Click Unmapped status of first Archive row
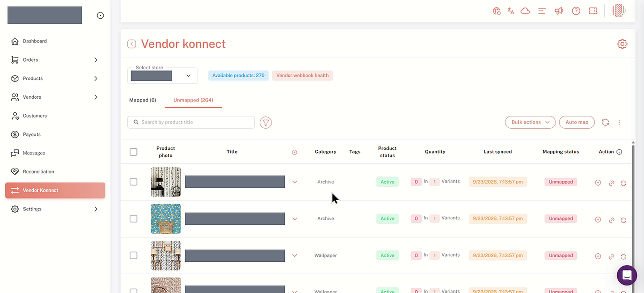The height and width of the screenshot is (293, 644). tap(561, 182)
